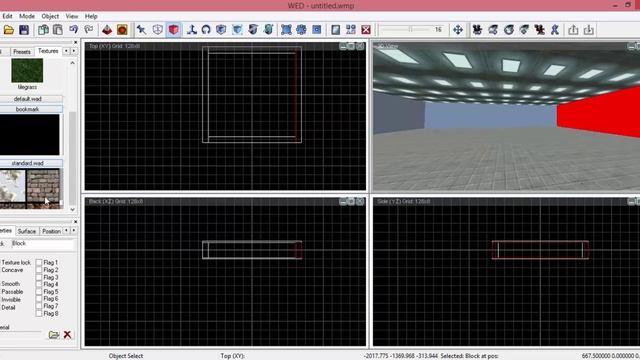
Task: Save the level with the floppy icon
Action: [24, 30]
